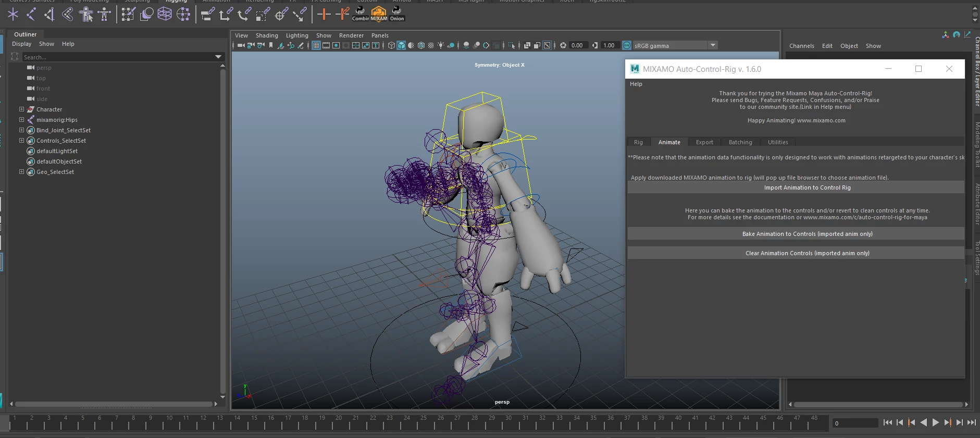Click the current frame input field
980x438 pixels.
[855, 423]
